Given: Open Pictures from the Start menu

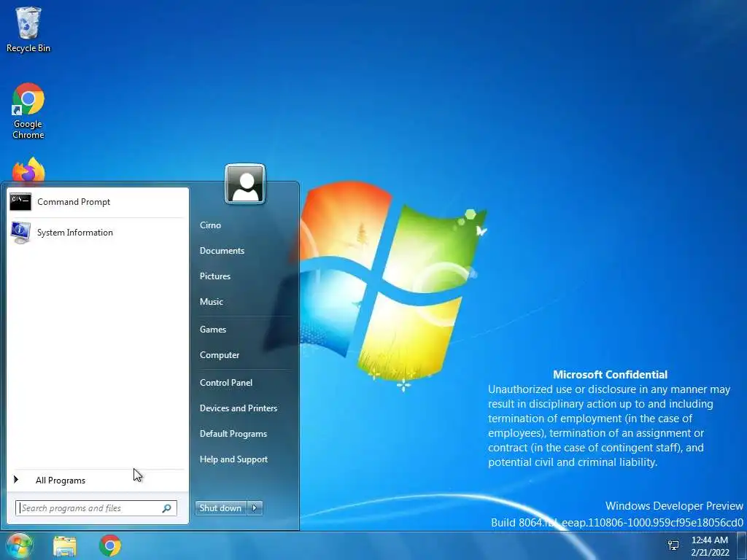Looking at the screenshot, I should tap(215, 276).
